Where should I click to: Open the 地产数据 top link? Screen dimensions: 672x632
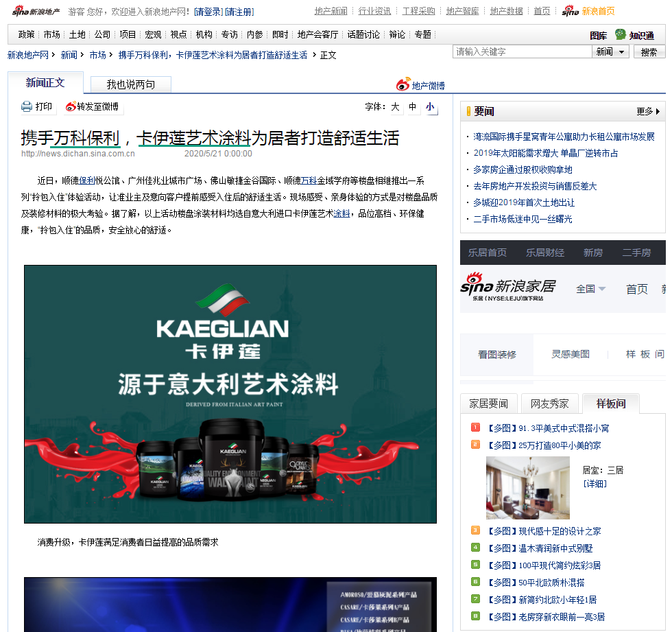506,11
